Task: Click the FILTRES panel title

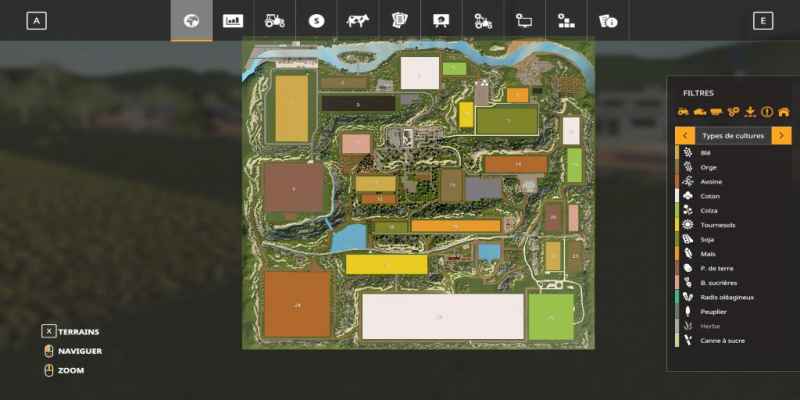Action: coord(698,93)
